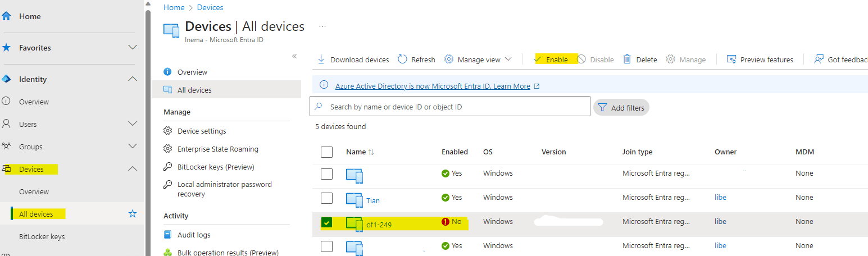Click Add filters button
This screenshot has width=868, height=256.
point(621,108)
